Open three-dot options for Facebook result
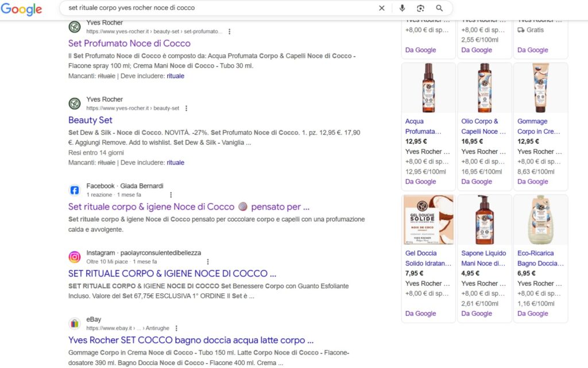Screen dimensions: 588x368 click(171, 195)
